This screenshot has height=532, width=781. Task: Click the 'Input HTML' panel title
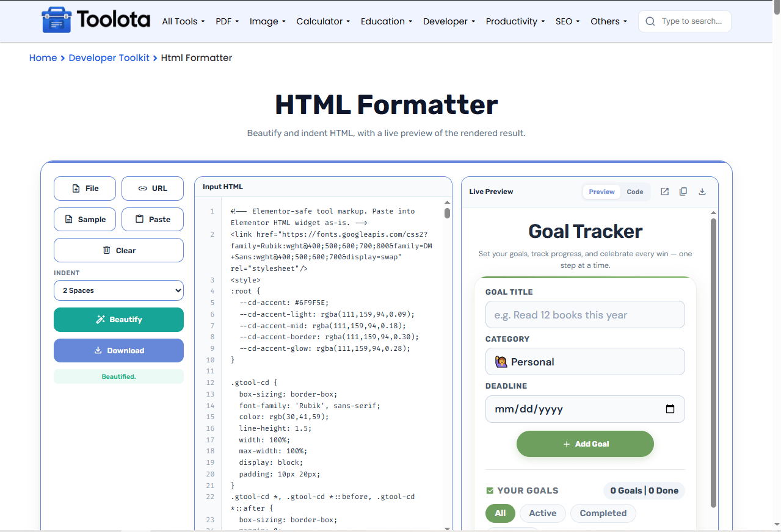tap(223, 187)
